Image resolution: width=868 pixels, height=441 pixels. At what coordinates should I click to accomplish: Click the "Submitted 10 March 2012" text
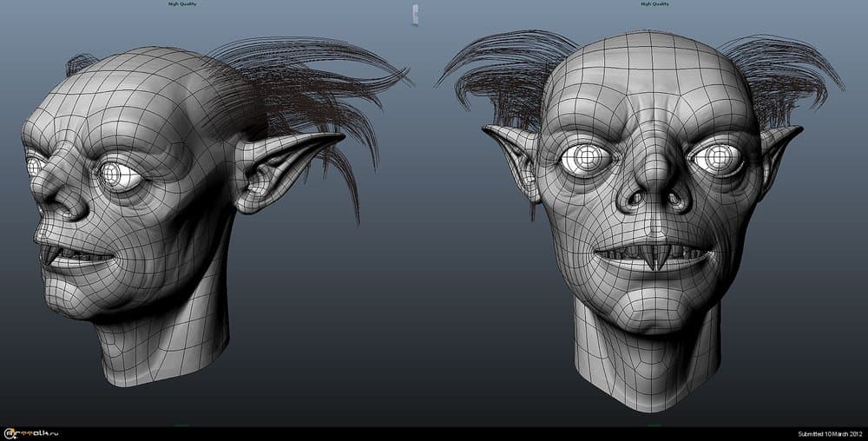tap(831, 434)
